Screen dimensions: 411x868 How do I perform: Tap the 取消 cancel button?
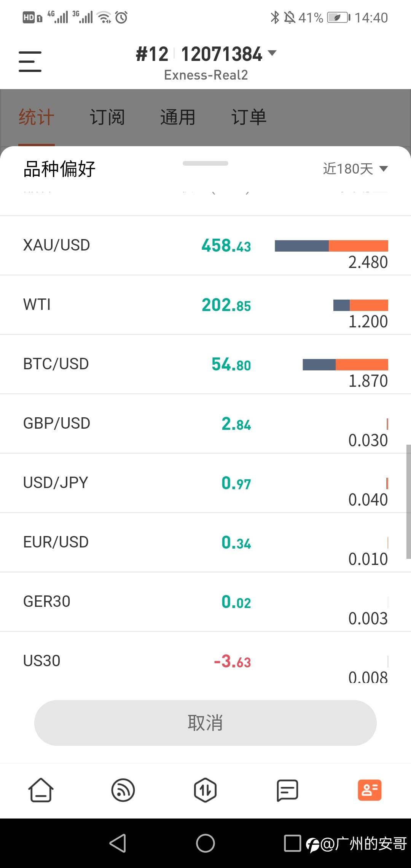coord(205,723)
